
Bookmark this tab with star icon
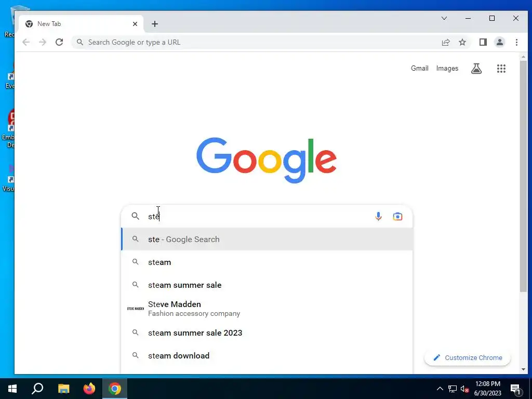coord(462,42)
